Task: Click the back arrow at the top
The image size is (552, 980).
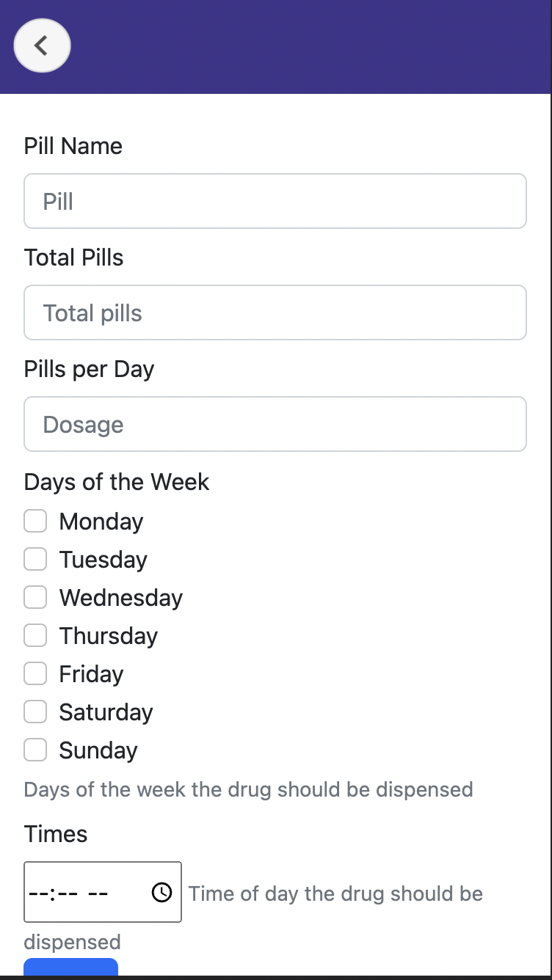Action: click(x=42, y=45)
